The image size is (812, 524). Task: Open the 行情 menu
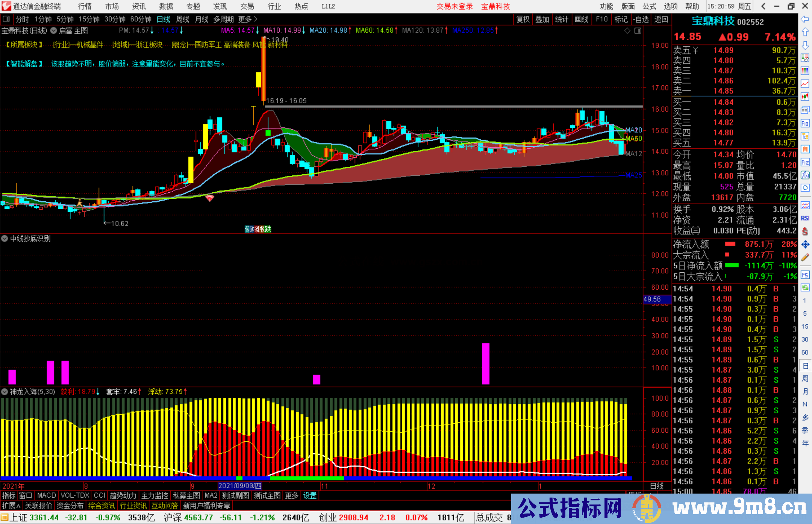[x=85, y=6]
